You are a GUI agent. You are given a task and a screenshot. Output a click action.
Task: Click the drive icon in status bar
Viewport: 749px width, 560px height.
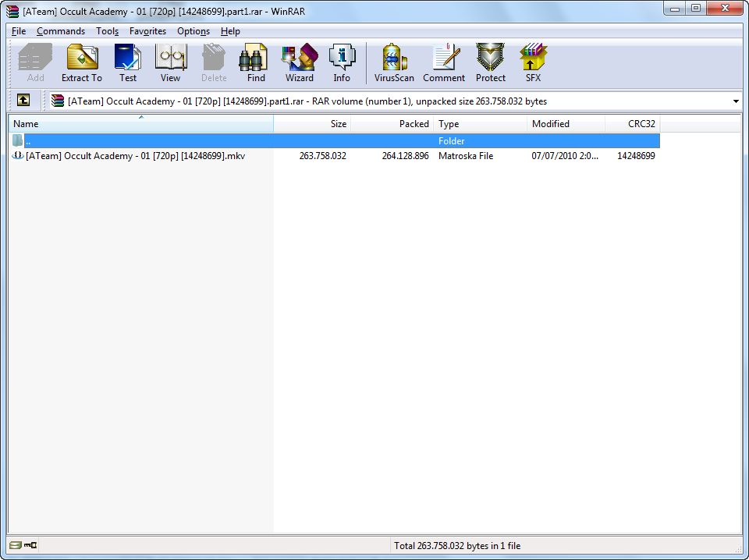click(16, 544)
